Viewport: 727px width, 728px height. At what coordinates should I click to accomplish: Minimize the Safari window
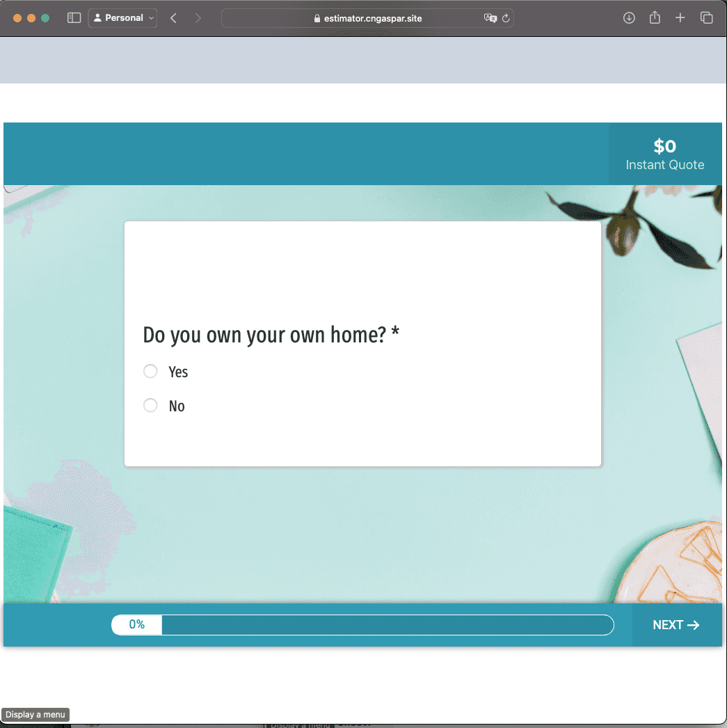coord(31,18)
